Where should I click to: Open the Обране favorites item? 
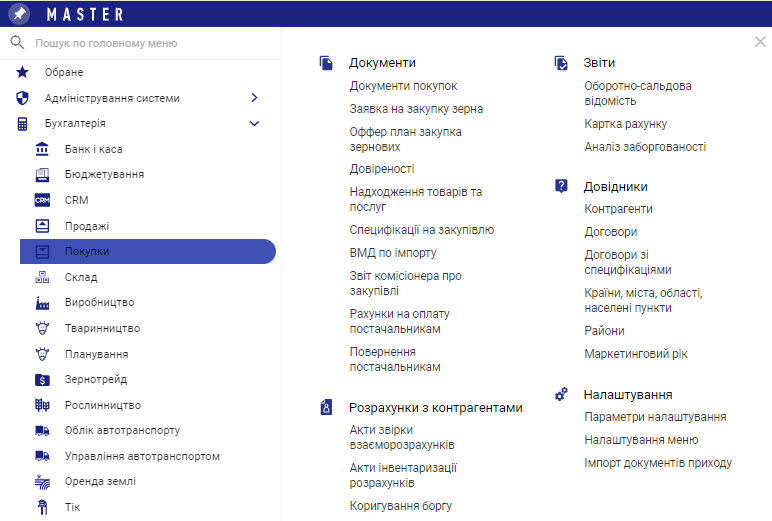click(64, 72)
